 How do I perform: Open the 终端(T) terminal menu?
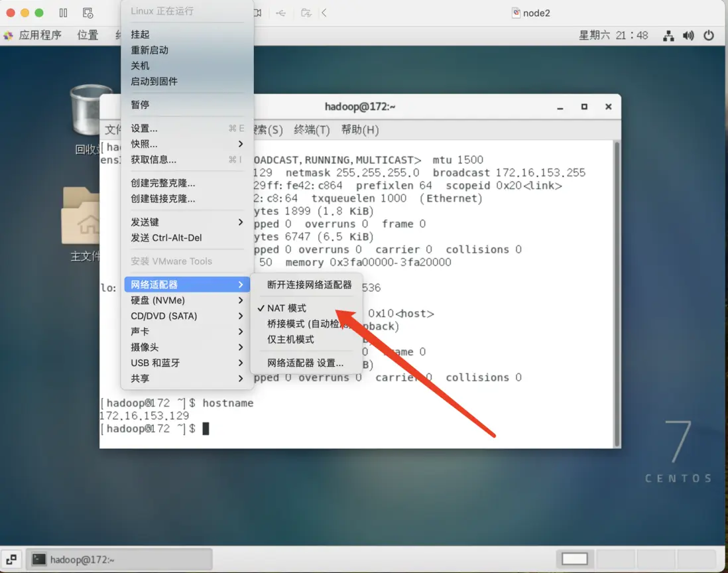pyautogui.click(x=312, y=130)
